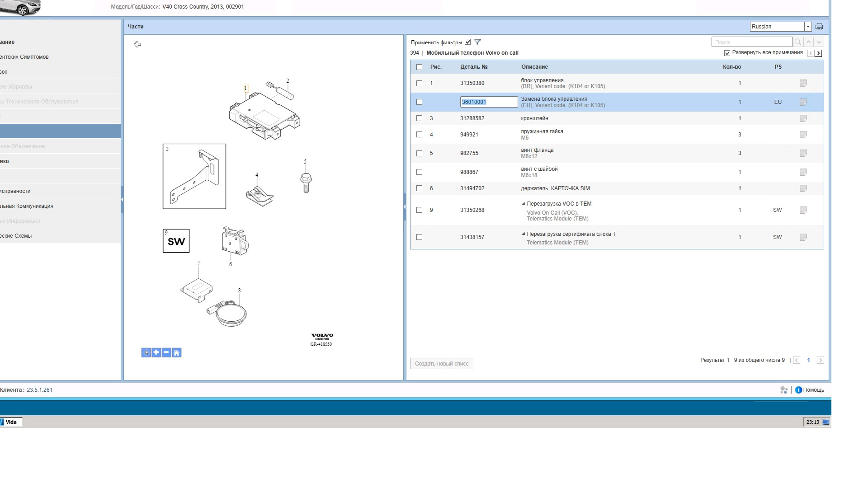Tick checkbox for part 31288582
Image resolution: width=868 pixels, height=488 pixels.
click(x=419, y=118)
